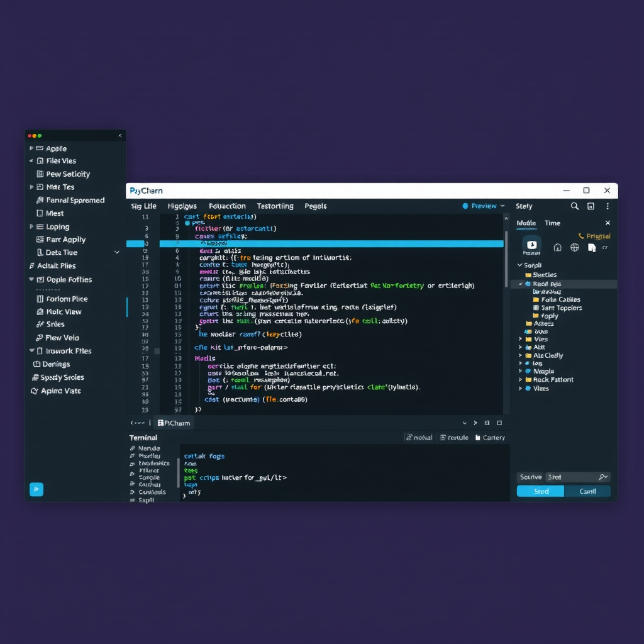Toggle the checkmark on the Read Pgc item

pyautogui.click(x=520, y=284)
